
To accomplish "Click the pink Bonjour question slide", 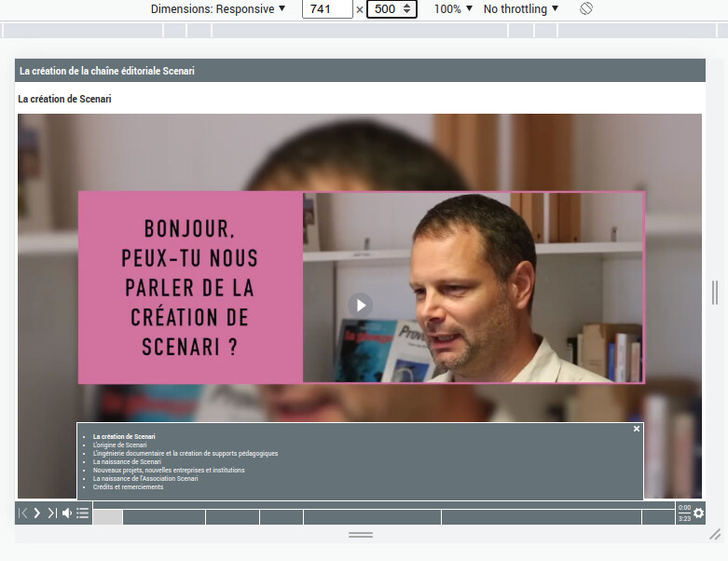I will coord(190,287).
